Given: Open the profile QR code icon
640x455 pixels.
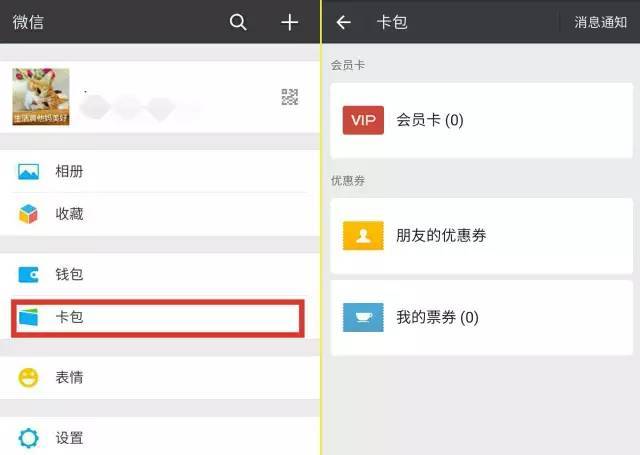Looking at the screenshot, I should point(290,97).
